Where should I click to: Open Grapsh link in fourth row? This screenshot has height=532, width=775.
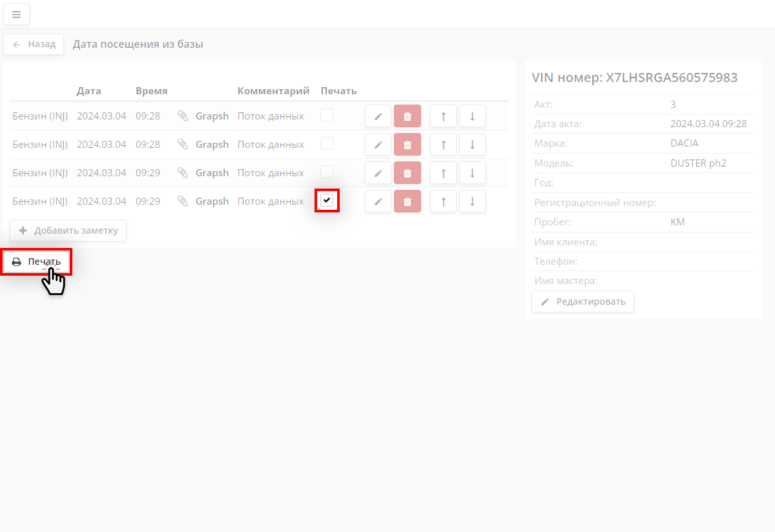212,201
